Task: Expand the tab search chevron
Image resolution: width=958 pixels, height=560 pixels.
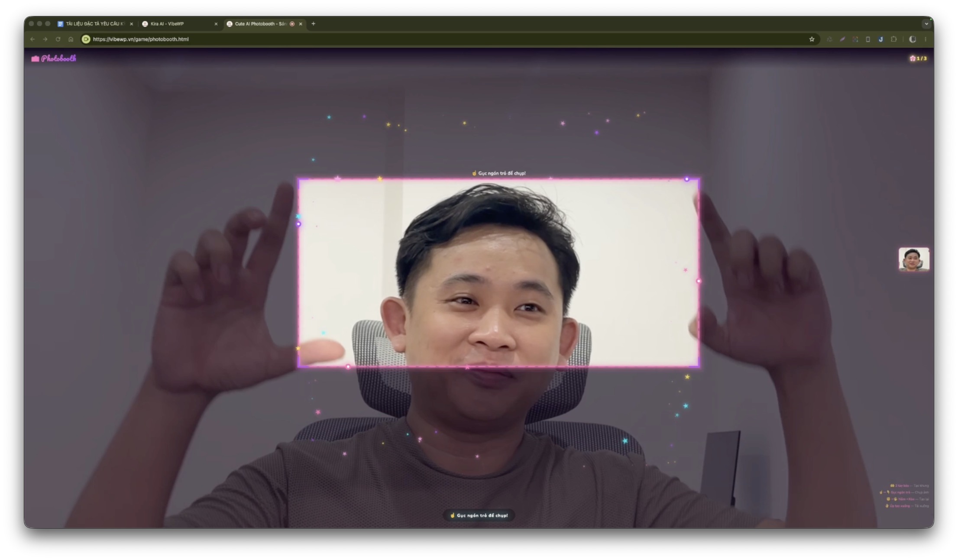Action: click(x=926, y=24)
